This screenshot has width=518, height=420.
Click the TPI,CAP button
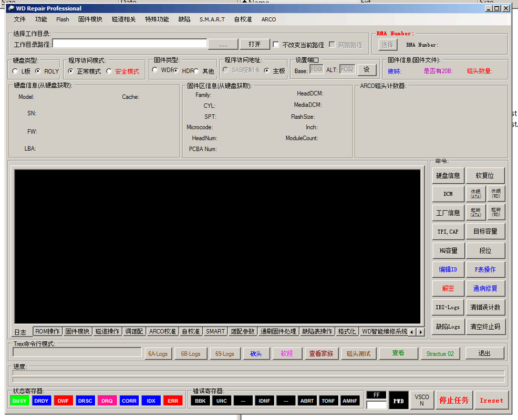tap(448, 232)
